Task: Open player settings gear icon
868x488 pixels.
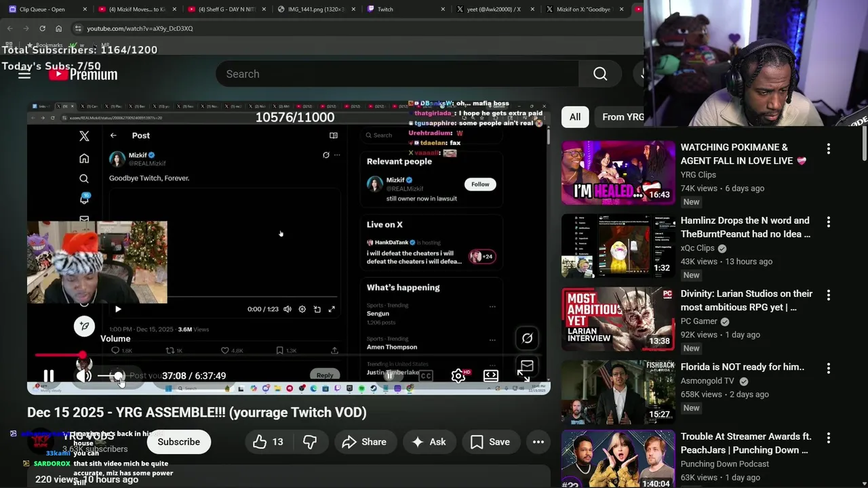Action: pos(458,375)
